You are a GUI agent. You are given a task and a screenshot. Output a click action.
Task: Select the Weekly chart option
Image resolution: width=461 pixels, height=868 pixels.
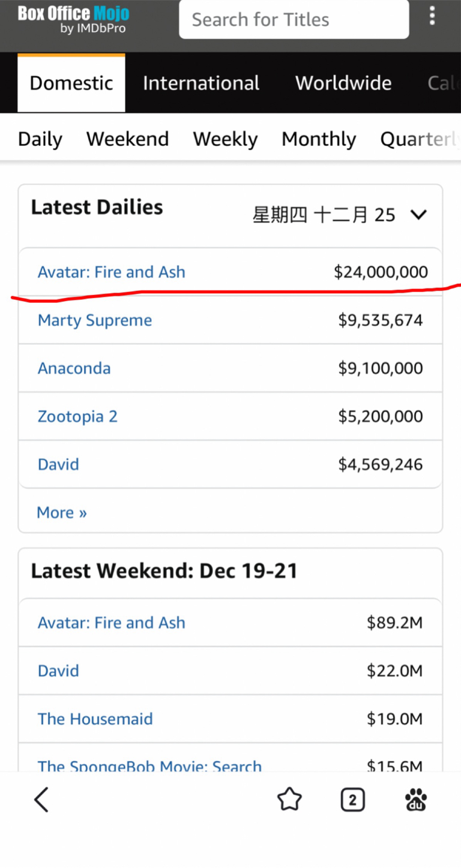point(225,139)
